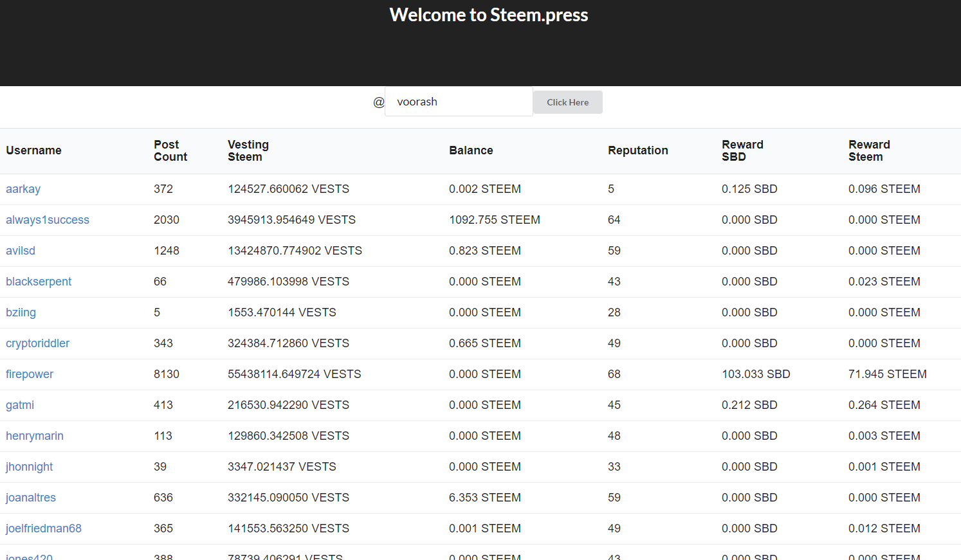961x560 pixels.
Task: Select the 55438114.649724 VESTS cell
Action: click(295, 374)
